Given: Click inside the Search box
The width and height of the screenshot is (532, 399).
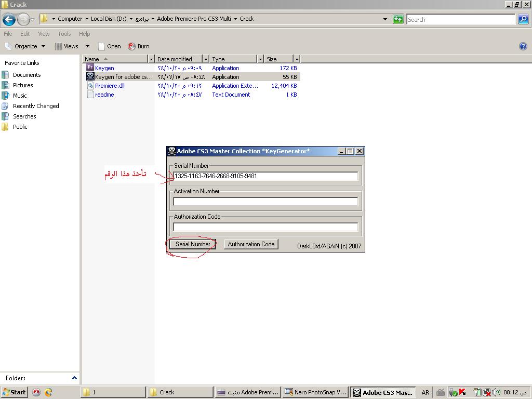Looking at the screenshot, I should (460, 19).
